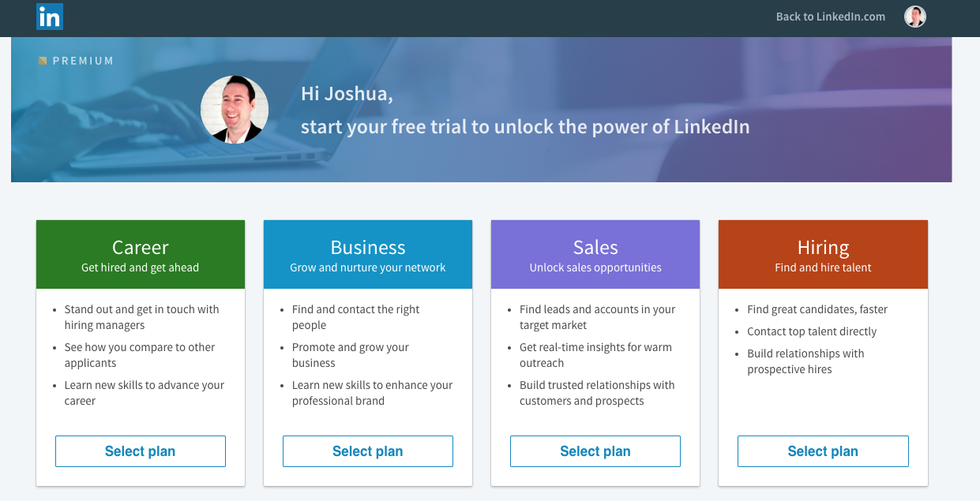Click the gold Premium badge icon
Viewport: 980px width, 501px height.
[x=43, y=61]
